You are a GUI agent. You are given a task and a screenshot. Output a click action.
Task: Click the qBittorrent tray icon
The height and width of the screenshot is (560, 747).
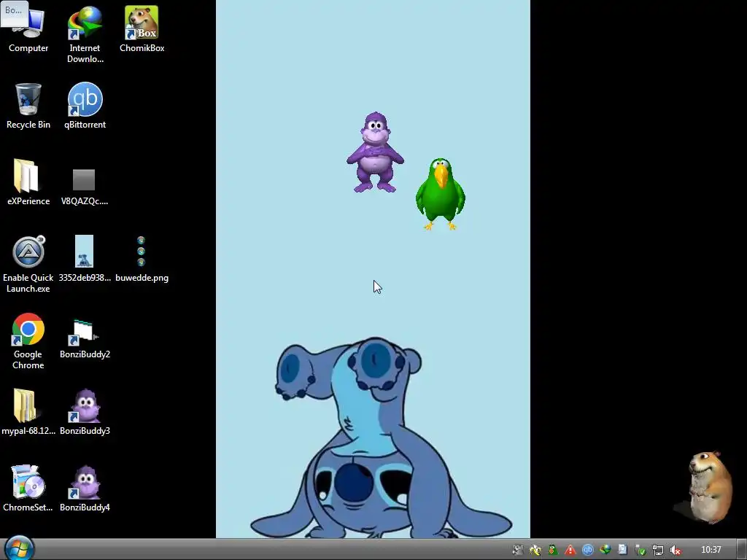[x=587, y=550]
